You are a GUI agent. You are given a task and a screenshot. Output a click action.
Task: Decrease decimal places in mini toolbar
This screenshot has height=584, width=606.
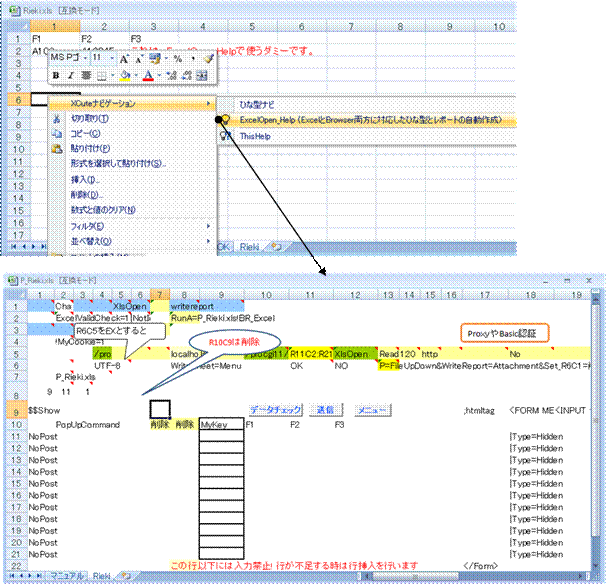(x=187, y=75)
